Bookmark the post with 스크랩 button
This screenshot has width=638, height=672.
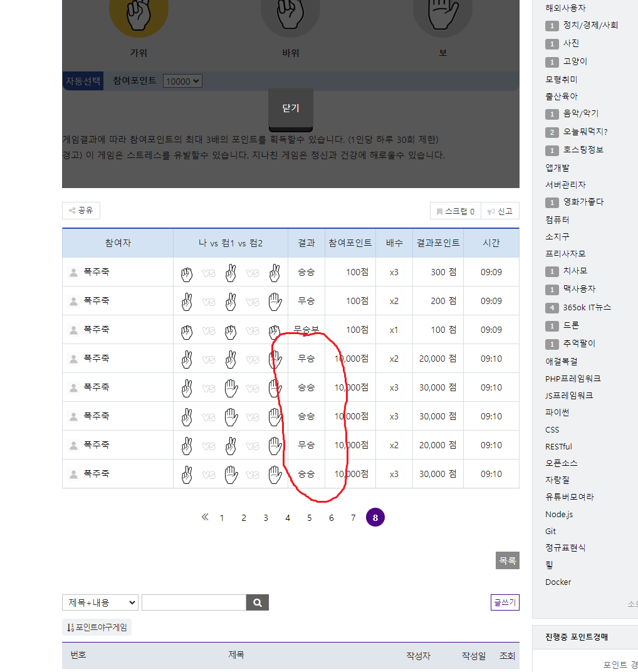[x=455, y=211]
